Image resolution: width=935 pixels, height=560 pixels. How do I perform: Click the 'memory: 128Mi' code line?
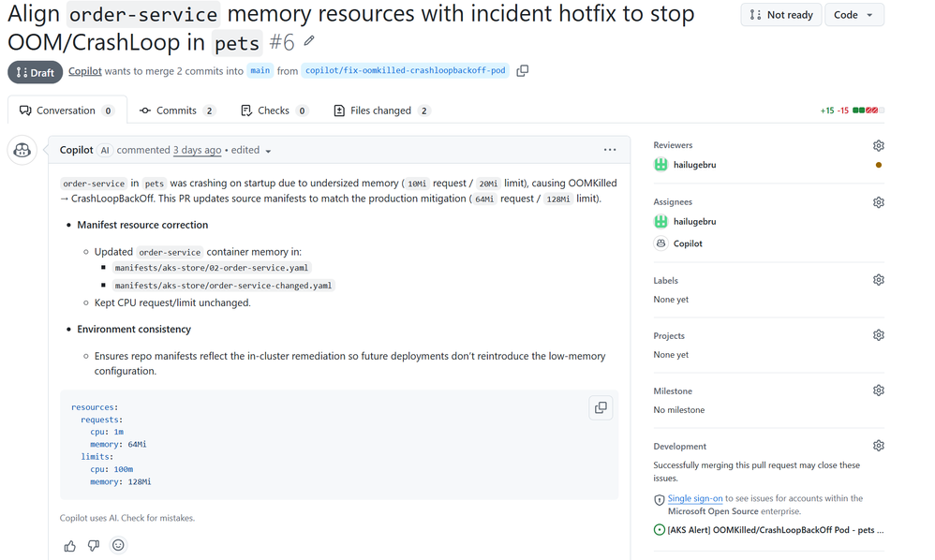tap(121, 482)
